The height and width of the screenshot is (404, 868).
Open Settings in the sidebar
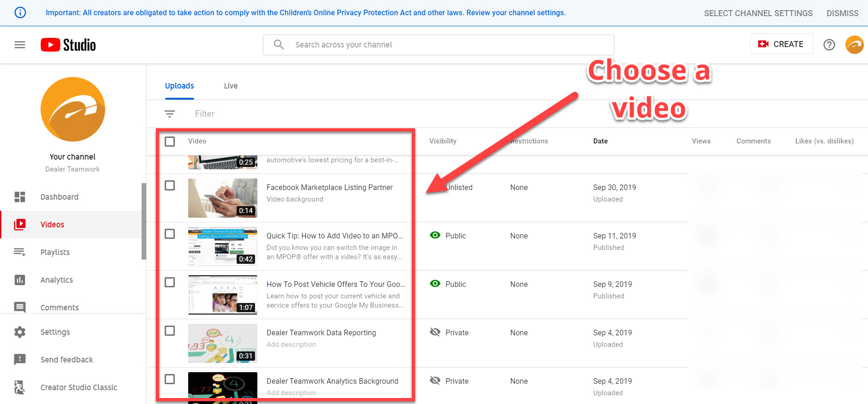click(x=55, y=332)
